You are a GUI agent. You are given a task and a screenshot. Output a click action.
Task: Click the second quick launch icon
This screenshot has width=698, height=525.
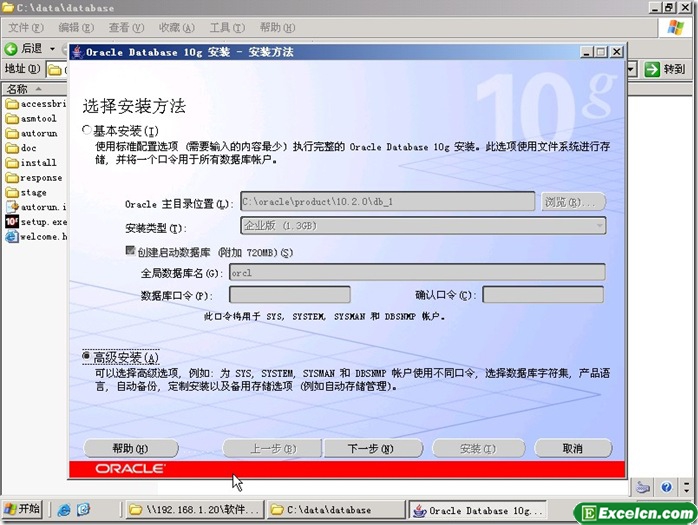point(83,509)
